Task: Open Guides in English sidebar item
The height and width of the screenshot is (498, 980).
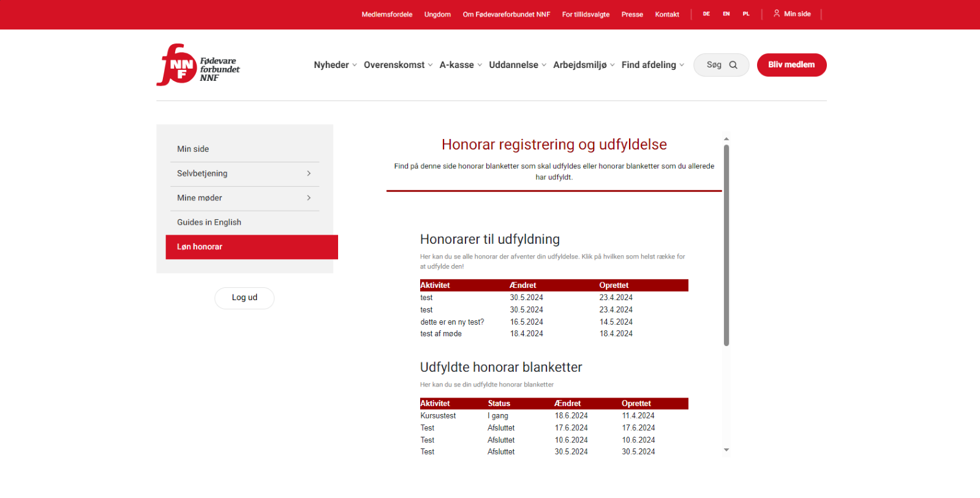Action: 209,222
